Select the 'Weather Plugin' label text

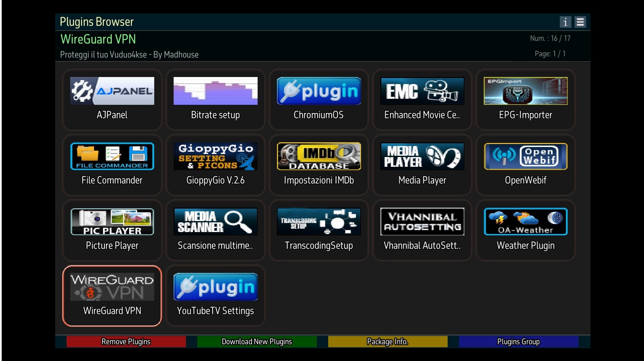click(526, 245)
